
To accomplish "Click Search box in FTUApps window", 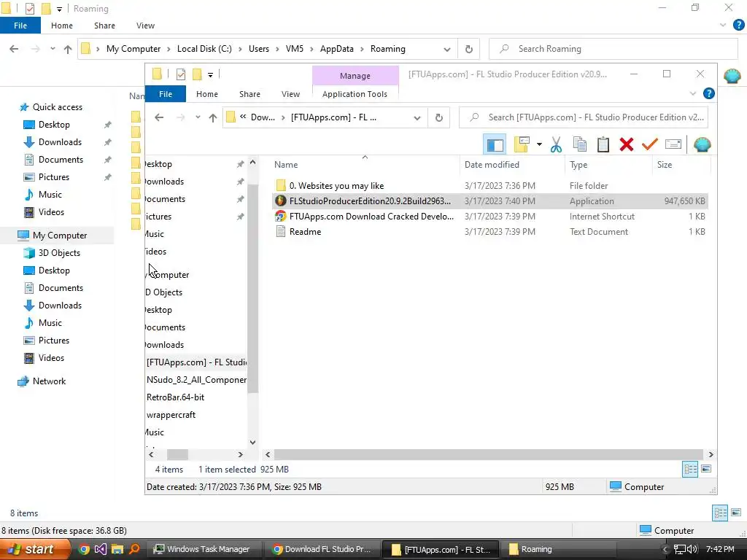I will 584,117.
